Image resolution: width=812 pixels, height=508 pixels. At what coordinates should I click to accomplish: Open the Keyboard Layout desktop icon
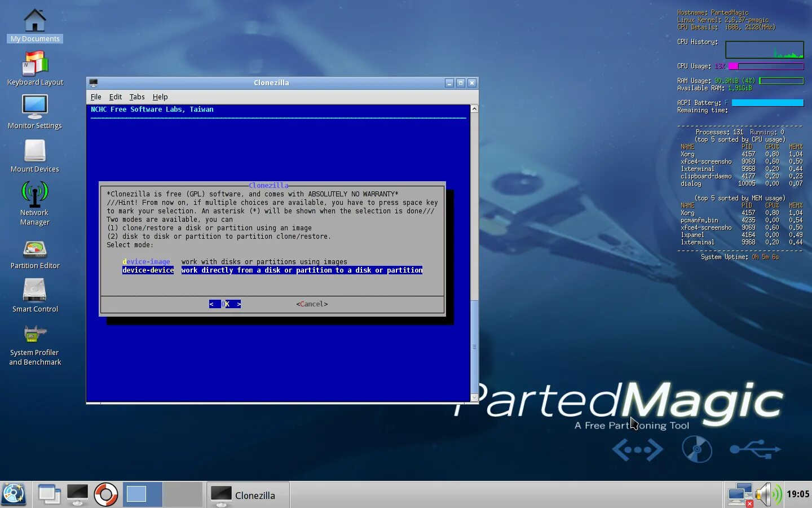point(35,68)
